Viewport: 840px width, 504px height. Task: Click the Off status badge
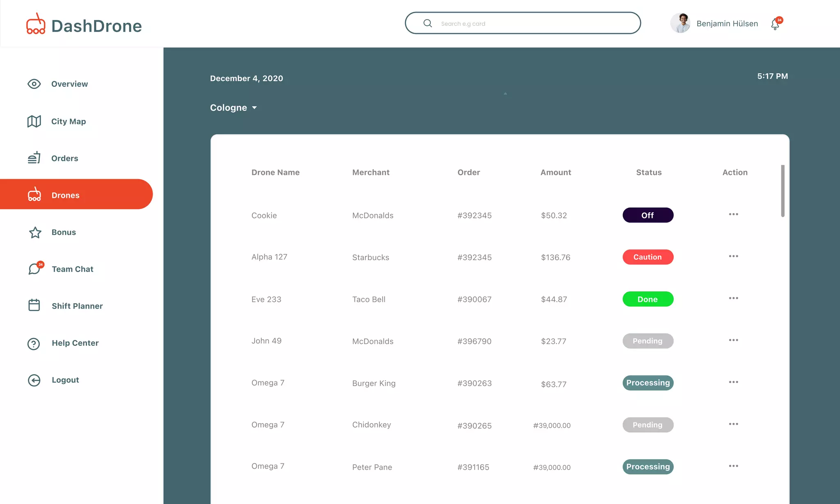coord(648,215)
